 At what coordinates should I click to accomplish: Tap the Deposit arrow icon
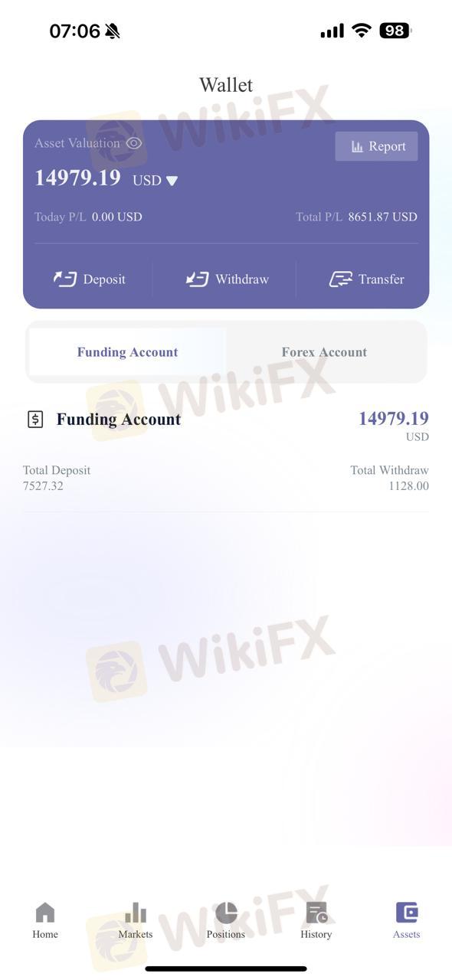point(64,279)
